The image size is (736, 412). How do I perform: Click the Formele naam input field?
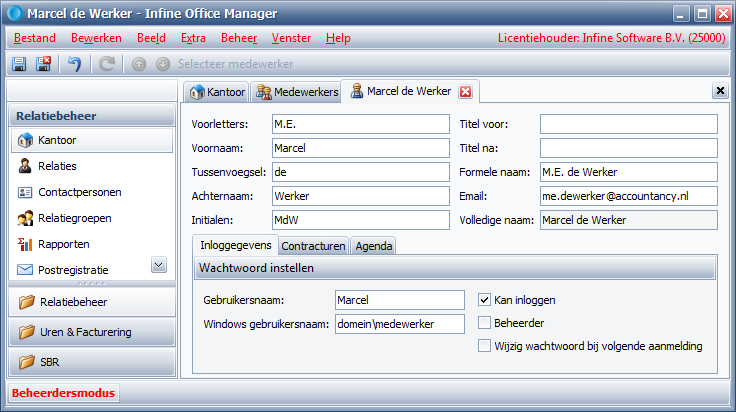629,172
